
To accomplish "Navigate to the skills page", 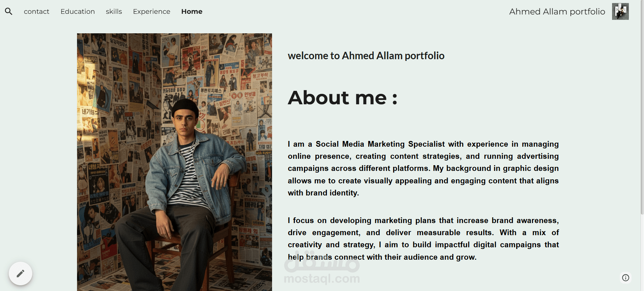I will point(114,11).
